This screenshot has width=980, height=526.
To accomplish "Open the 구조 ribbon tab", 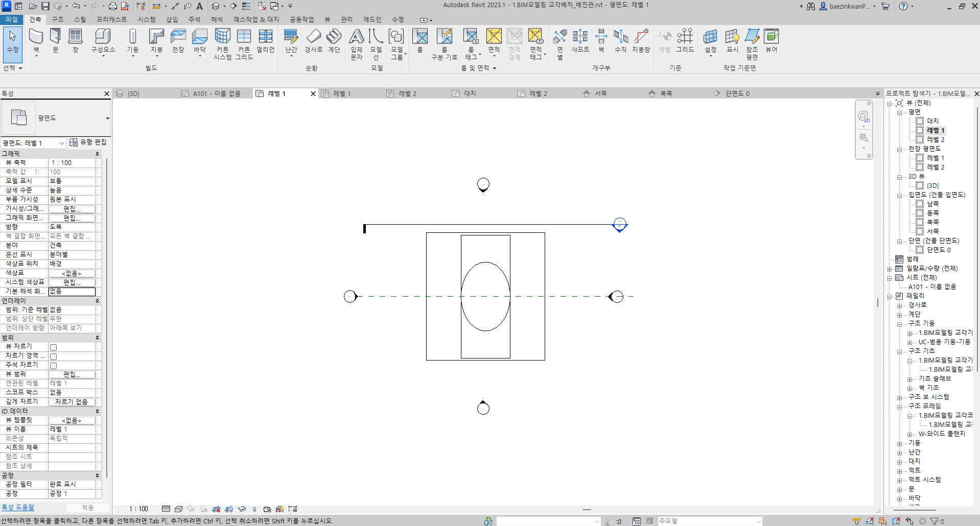I will click(x=57, y=19).
